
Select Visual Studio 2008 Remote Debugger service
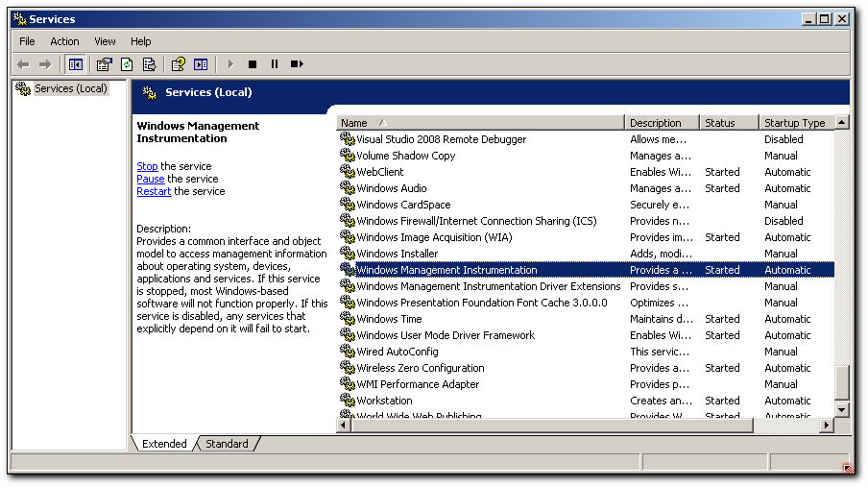(x=441, y=139)
